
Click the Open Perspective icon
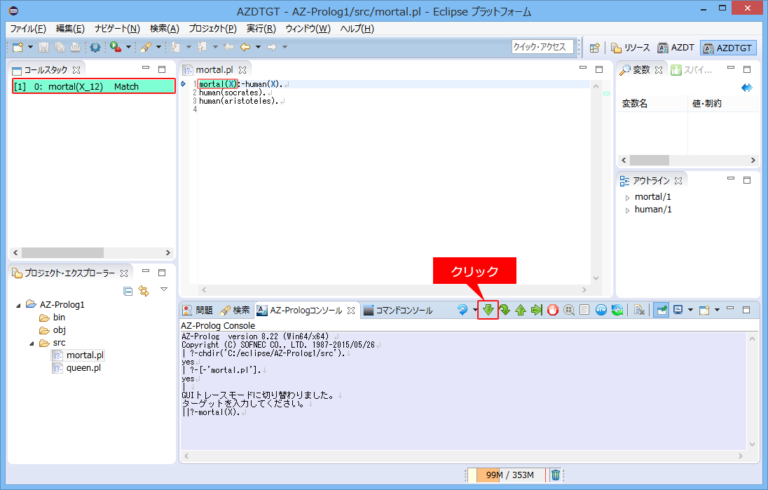point(594,47)
